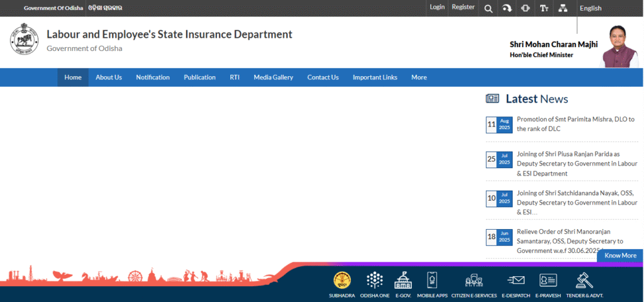Viewport: 644px width, 302px height.
Task: Expand the More menu in navigation
Action: pyautogui.click(x=419, y=77)
